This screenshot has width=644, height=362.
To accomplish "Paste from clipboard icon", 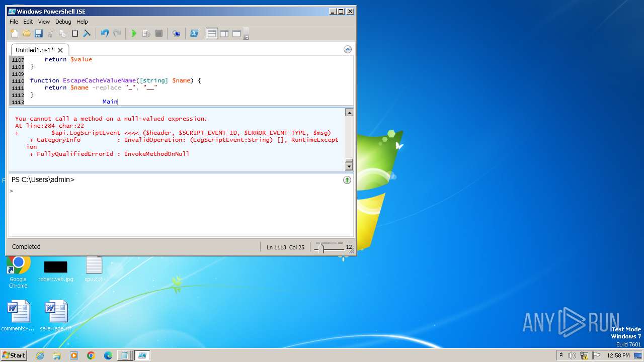I will point(74,34).
